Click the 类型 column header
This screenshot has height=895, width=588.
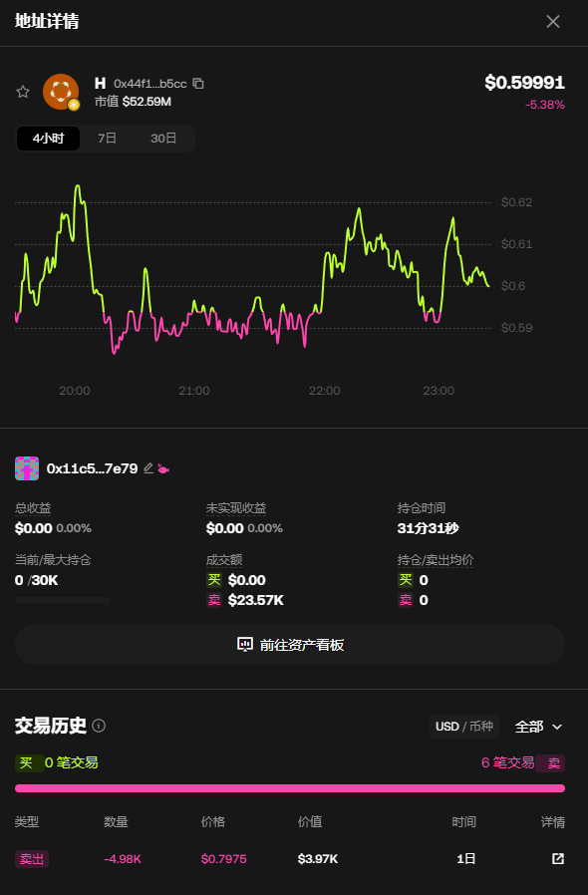tap(27, 821)
